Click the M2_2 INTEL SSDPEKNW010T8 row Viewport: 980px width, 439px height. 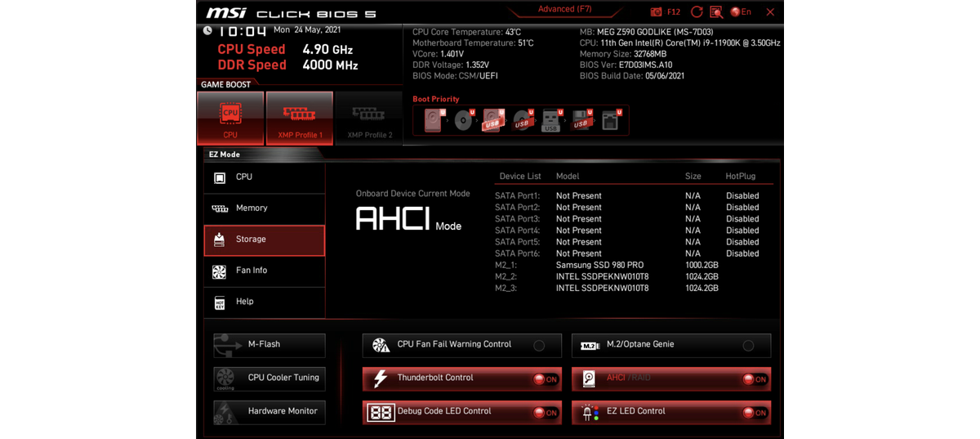(x=607, y=277)
